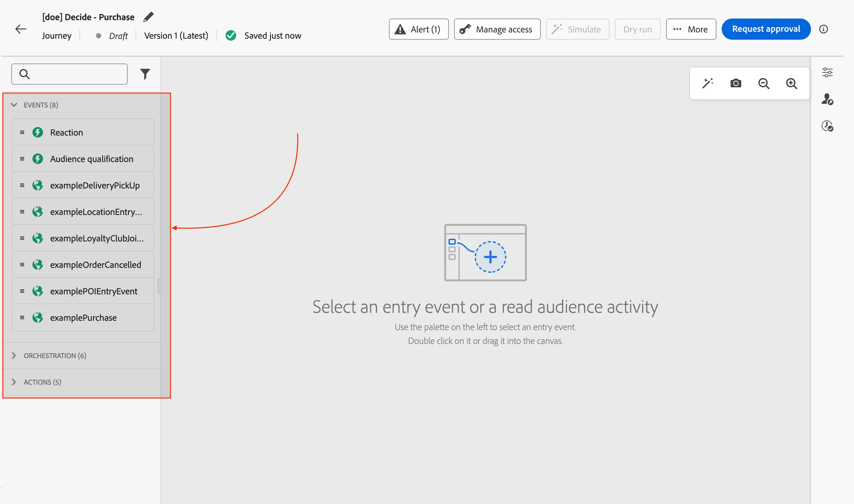Expand the ACTIONS (5) section
The height and width of the screenshot is (504, 854).
point(14,382)
